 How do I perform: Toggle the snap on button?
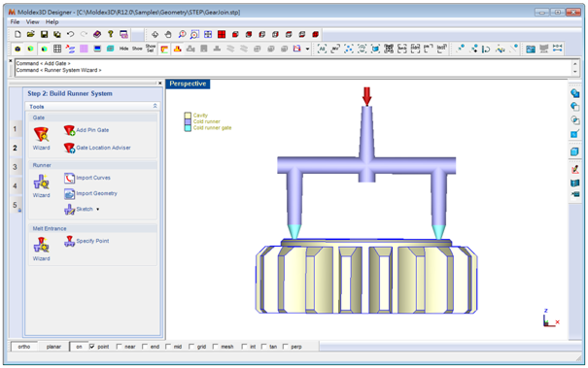click(79, 347)
